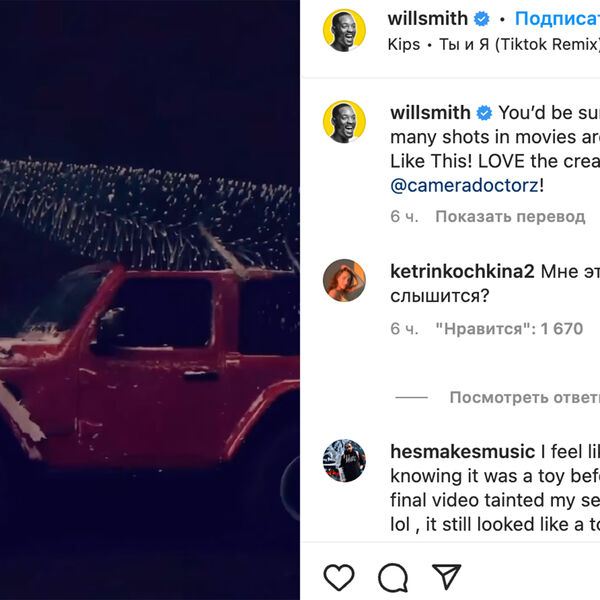Open ketrinkochkina2's profile avatar
The width and height of the screenshot is (600, 600).
tap(344, 281)
